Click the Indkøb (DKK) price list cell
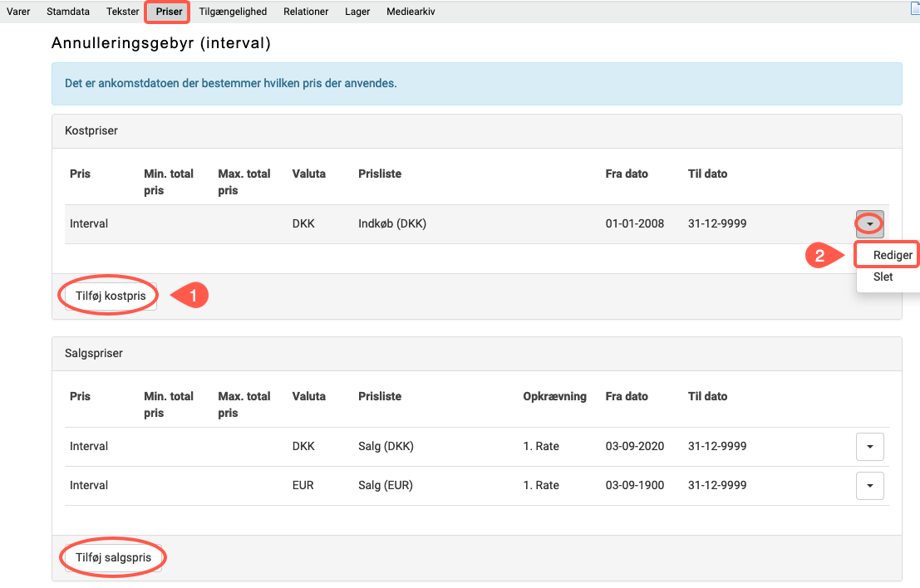The image size is (920, 588). pos(392,223)
